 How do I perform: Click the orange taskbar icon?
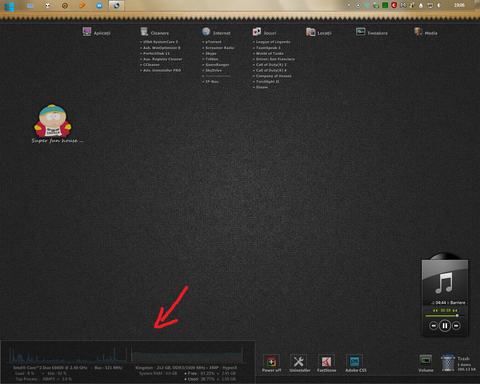(82, 6)
